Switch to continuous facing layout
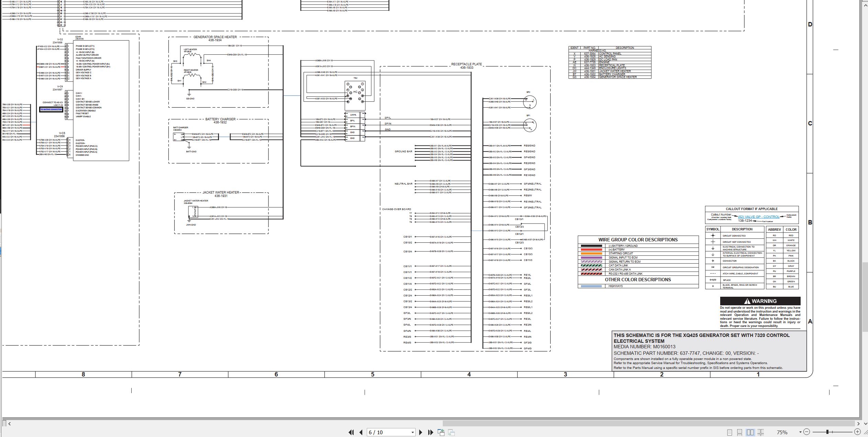 pyautogui.click(x=760, y=432)
